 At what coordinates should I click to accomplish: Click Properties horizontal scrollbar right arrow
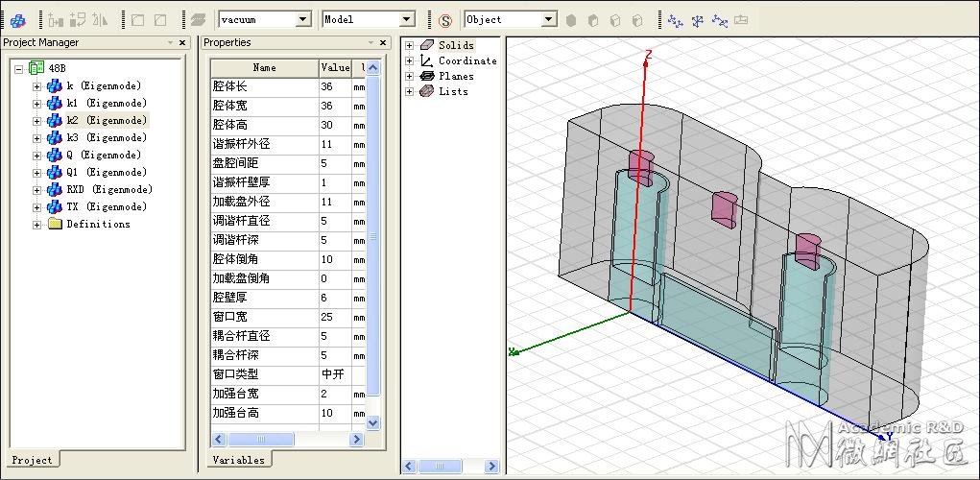356,440
